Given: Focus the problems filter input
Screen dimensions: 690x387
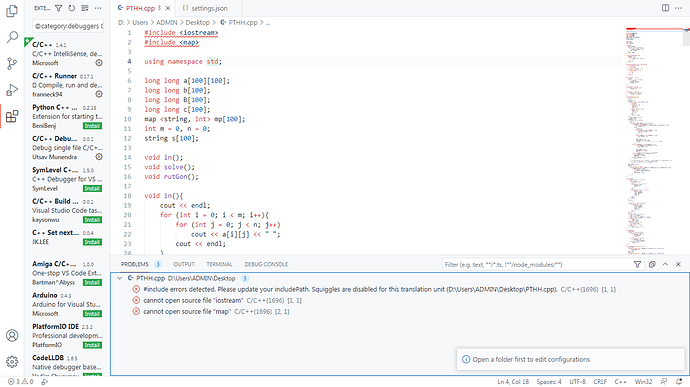Looking at the screenshot, I should click(537, 264).
